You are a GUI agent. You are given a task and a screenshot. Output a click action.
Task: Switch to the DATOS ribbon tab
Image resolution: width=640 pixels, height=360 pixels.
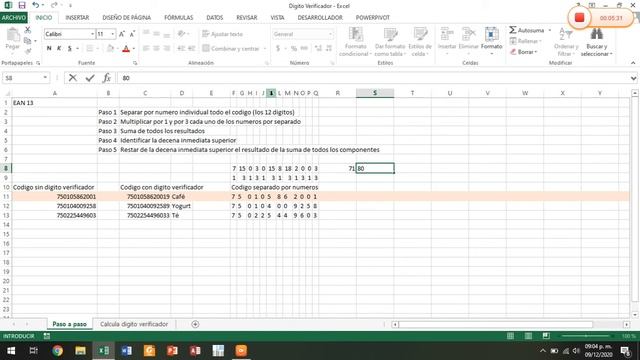[x=215, y=18]
